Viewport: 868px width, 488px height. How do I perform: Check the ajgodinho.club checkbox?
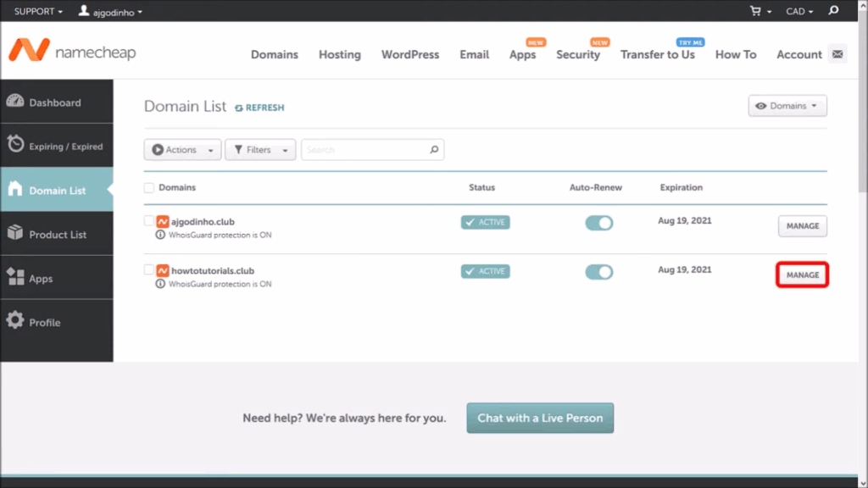pos(149,221)
